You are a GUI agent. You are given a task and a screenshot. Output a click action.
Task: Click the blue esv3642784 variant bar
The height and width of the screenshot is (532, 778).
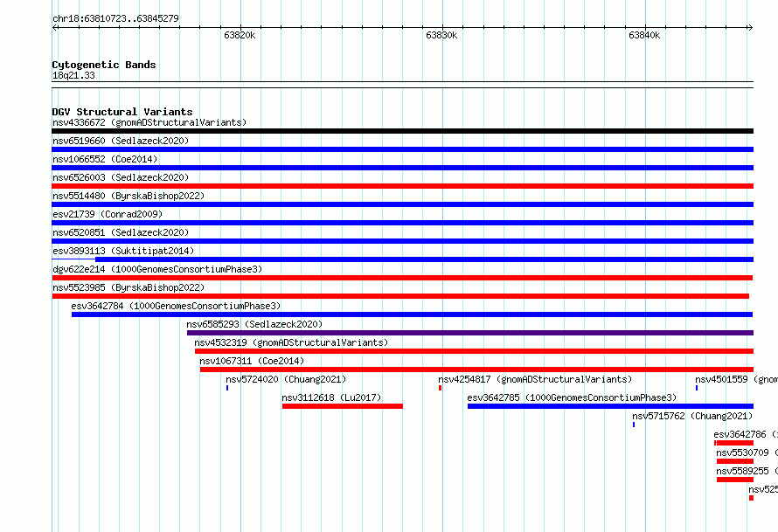[412, 314]
